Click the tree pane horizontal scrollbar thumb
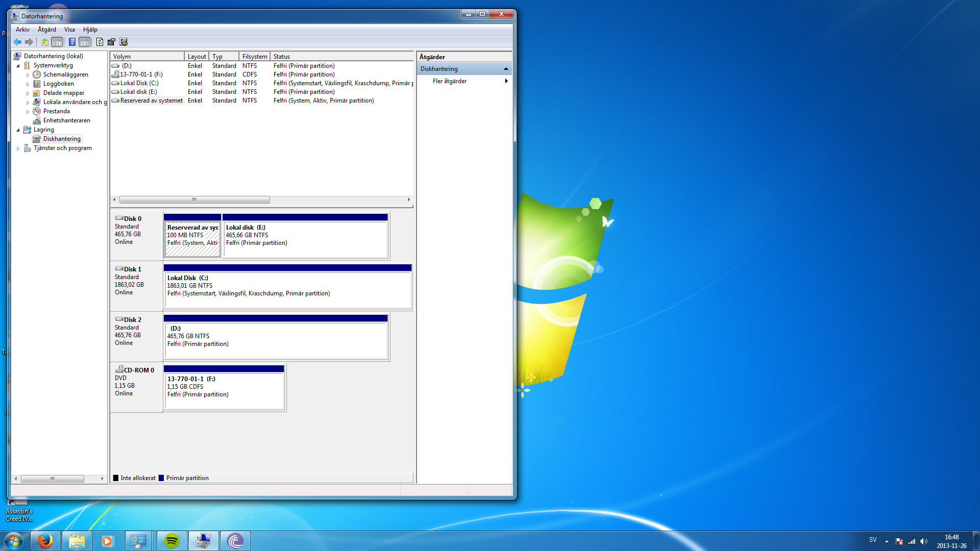This screenshot has width=980, height=551. (x=52, y=479)
